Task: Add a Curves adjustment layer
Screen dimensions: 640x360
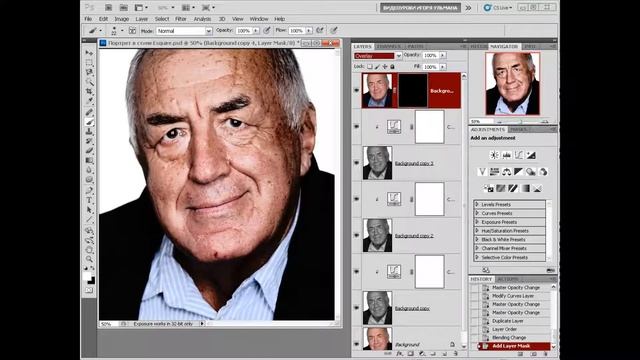Action: (519, 155)
